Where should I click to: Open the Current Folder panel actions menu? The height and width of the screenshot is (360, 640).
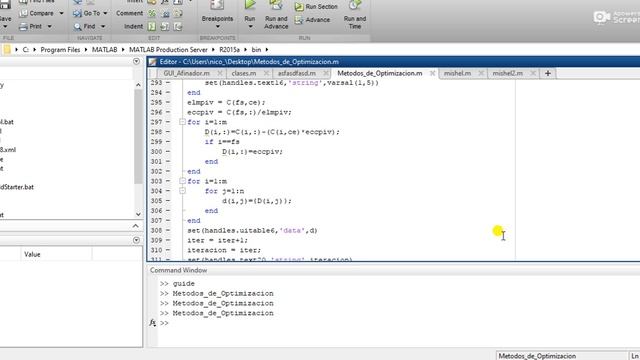tap(136, 62)
